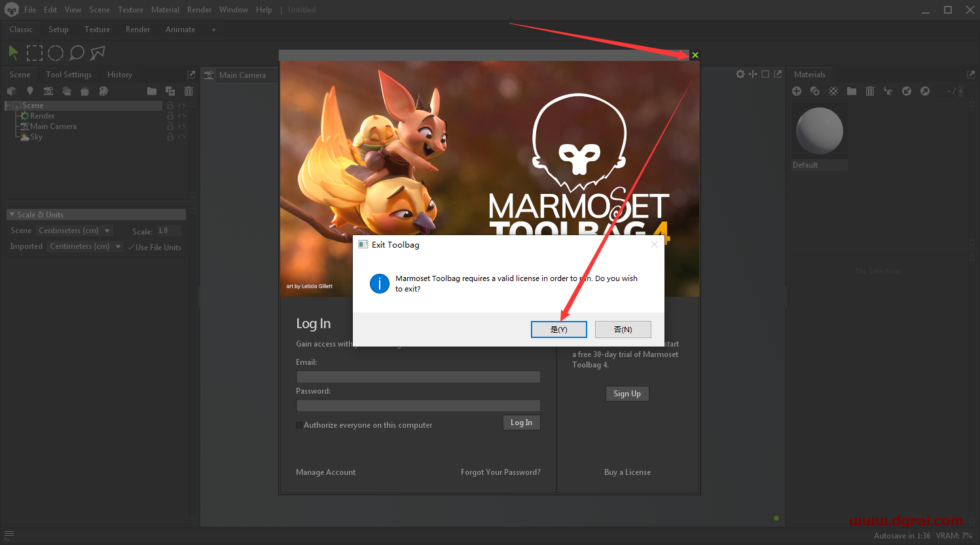
Task: Create a new material with plus icon
Action: pyautogui.click(x=797, y=91)
